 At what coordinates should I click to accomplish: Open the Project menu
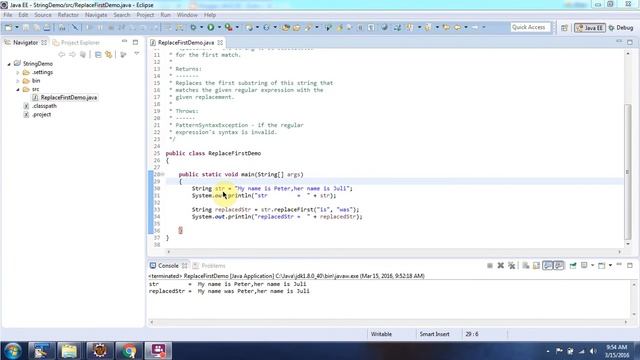(x=145, y=15)
